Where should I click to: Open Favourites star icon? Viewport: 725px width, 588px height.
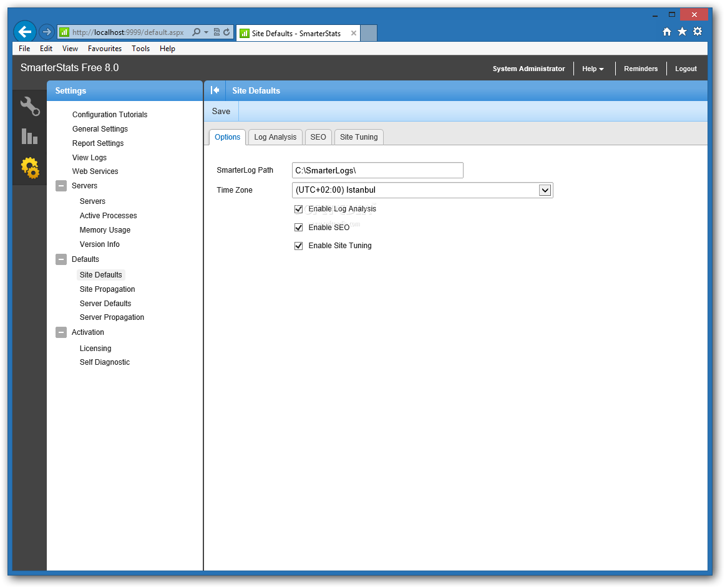(x=682, y=31)
